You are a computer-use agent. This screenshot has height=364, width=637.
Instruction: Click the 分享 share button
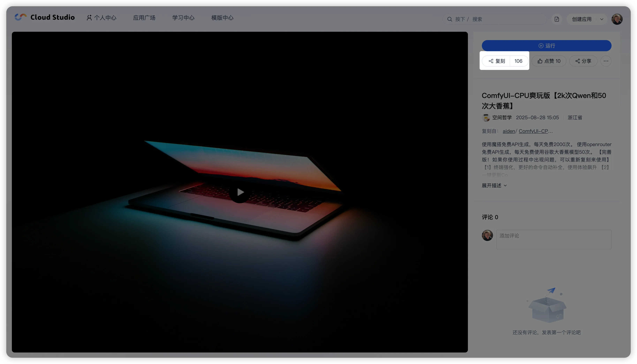583,61
